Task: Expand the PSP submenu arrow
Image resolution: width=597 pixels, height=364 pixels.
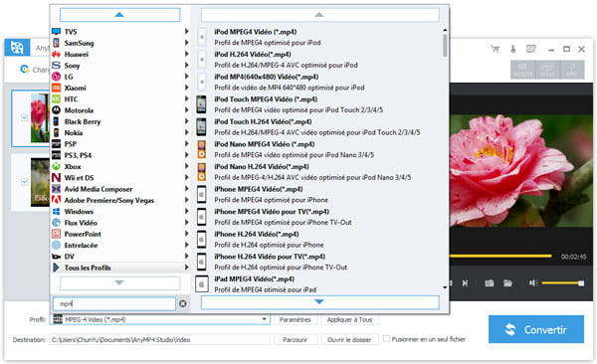Action: (x=187, y=143)
